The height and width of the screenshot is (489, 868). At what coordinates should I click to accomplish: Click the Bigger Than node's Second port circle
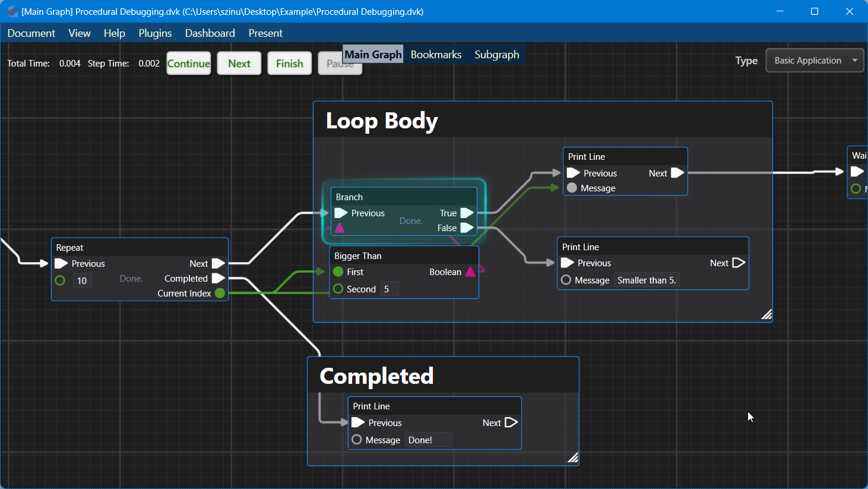tap(338, 289)
